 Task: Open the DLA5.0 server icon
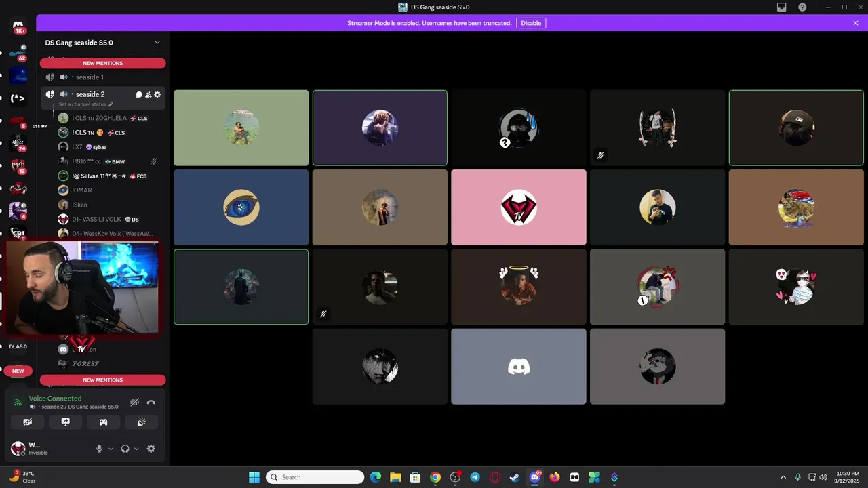(18, 346)
